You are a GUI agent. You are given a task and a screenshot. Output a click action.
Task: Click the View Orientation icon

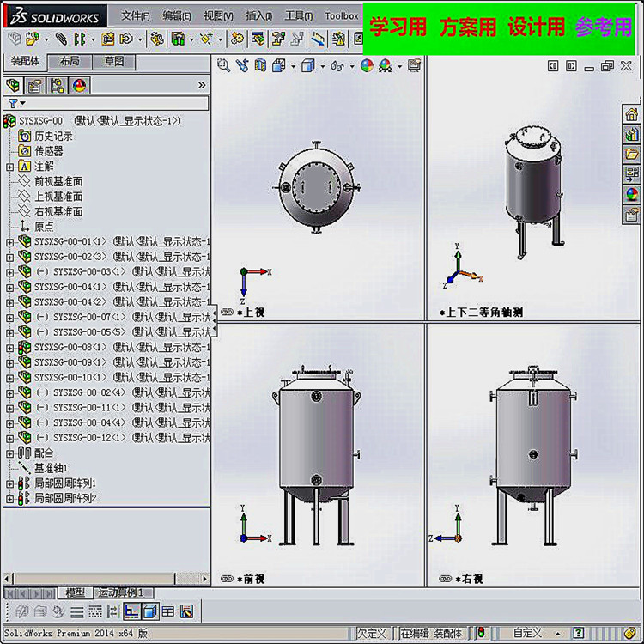point(279,66)
